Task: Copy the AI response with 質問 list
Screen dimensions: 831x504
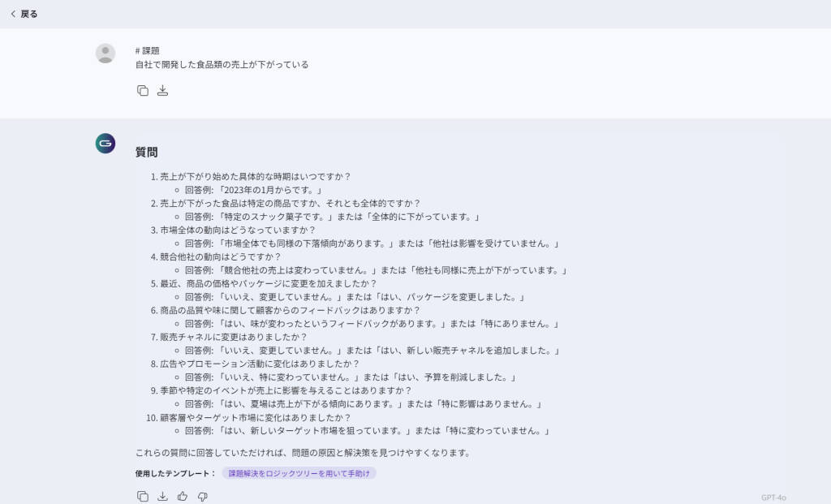Action: pos(143,496)
